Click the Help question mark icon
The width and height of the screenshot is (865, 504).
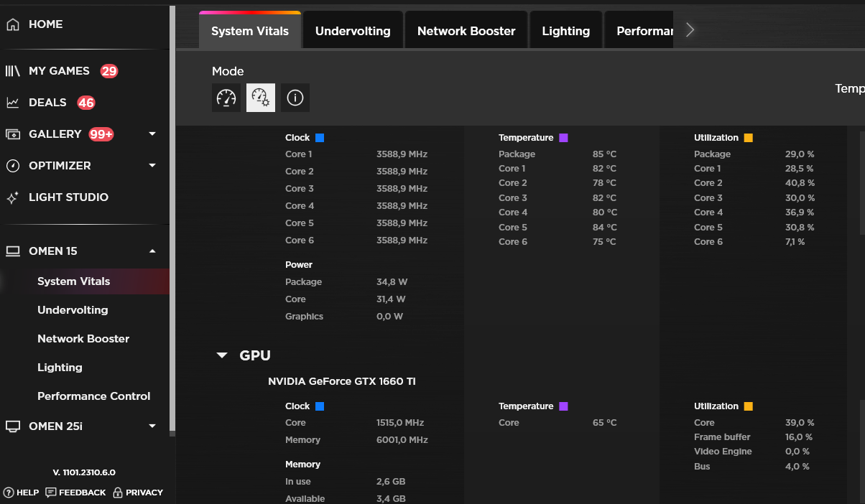pos(9,493)
